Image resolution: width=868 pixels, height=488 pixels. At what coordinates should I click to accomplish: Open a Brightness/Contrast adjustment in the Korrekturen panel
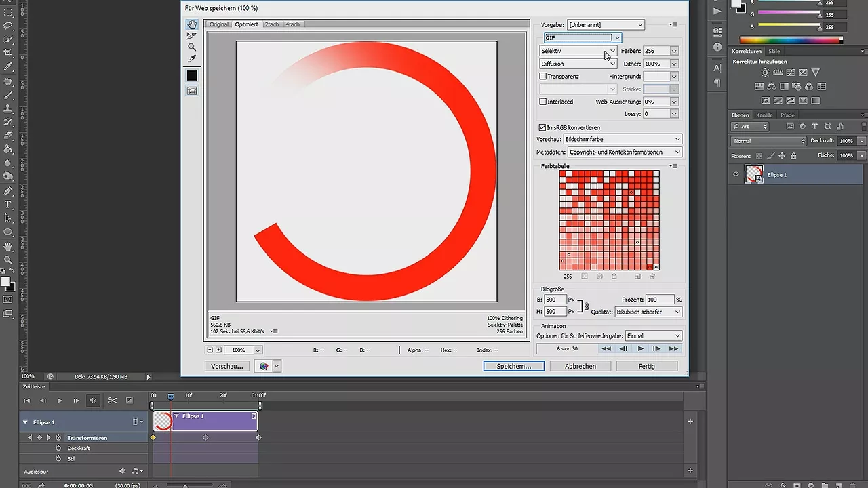pos(765,72)
